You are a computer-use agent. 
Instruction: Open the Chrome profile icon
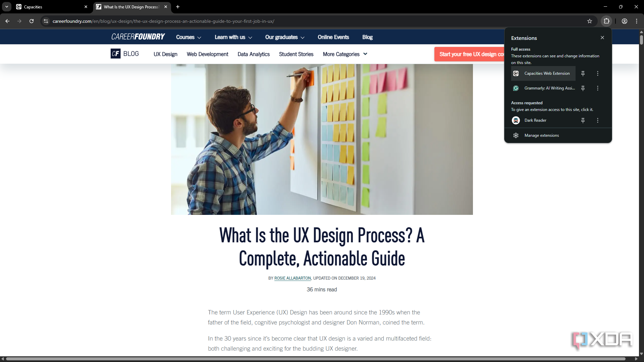625,21
